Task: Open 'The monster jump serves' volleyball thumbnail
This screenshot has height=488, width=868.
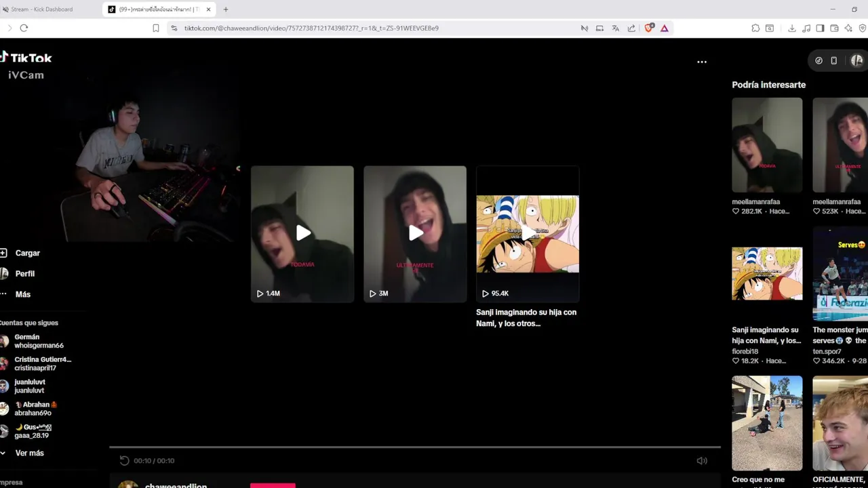Action: [x=840, y=274]
